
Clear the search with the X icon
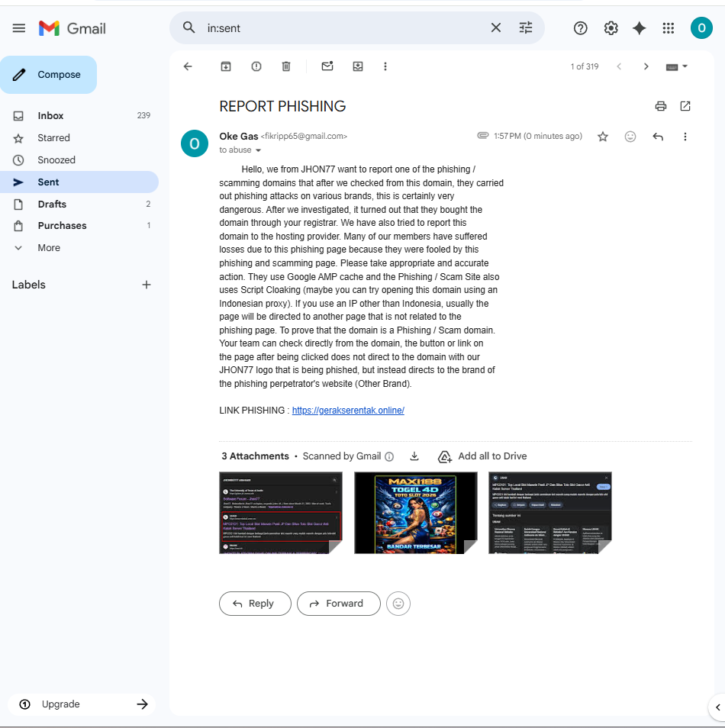point(495,28)
